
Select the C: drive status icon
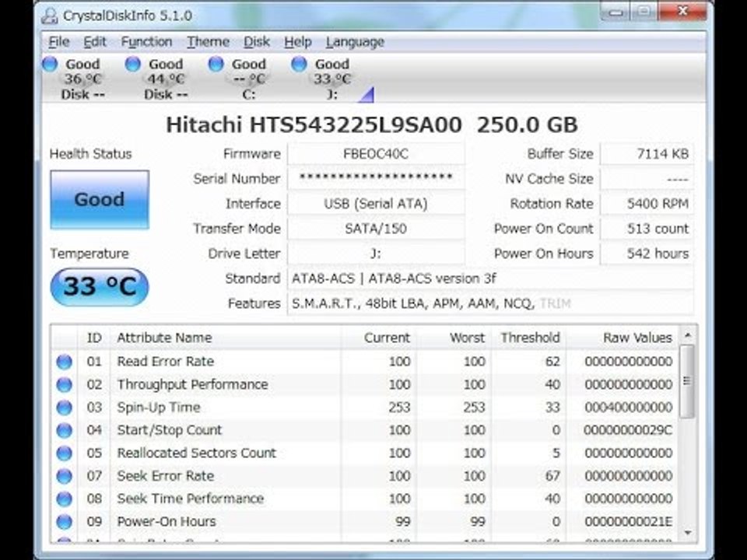tap(216, 65)
